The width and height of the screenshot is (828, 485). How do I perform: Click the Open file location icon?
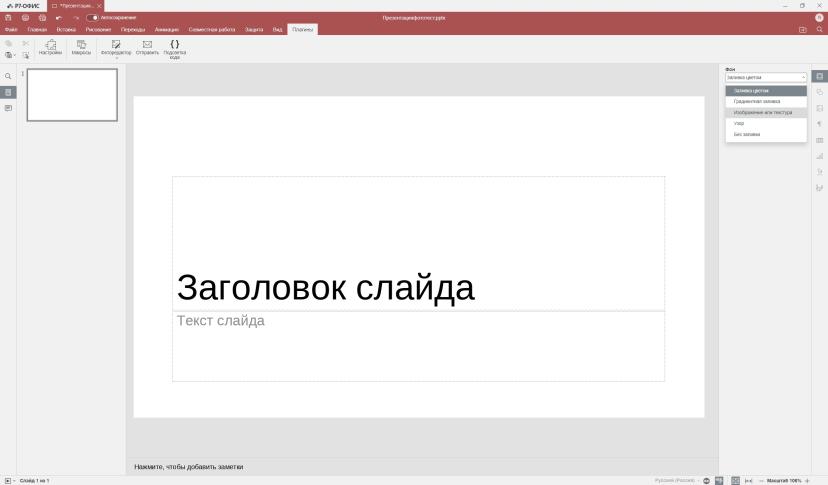pyautogui.click(x=803, y=30)
